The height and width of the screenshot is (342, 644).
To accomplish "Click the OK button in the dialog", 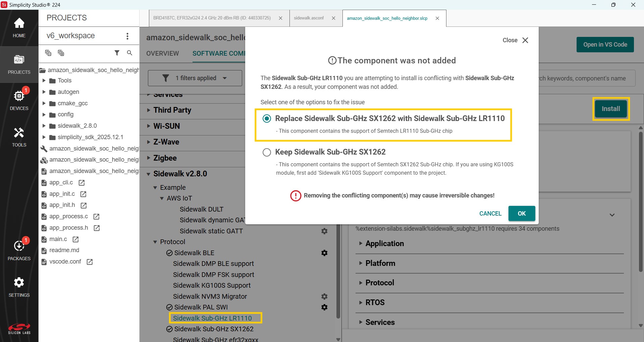I will coord(522,213).
